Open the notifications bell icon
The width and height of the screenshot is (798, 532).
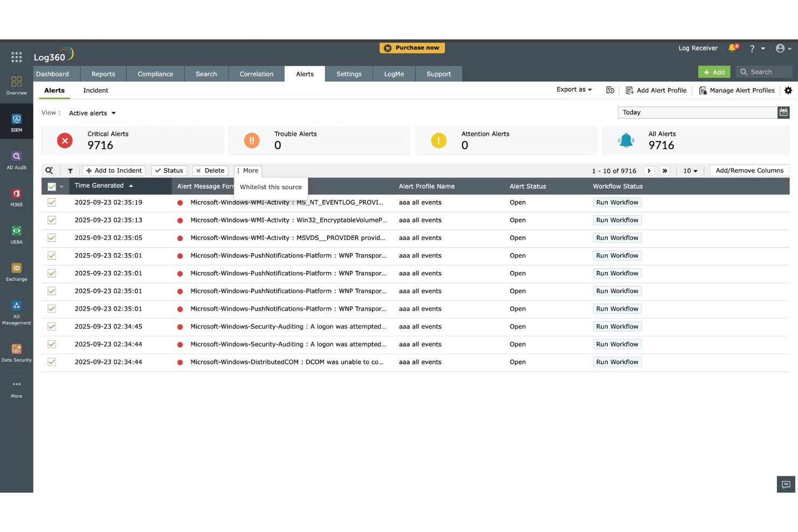point(733,48)
